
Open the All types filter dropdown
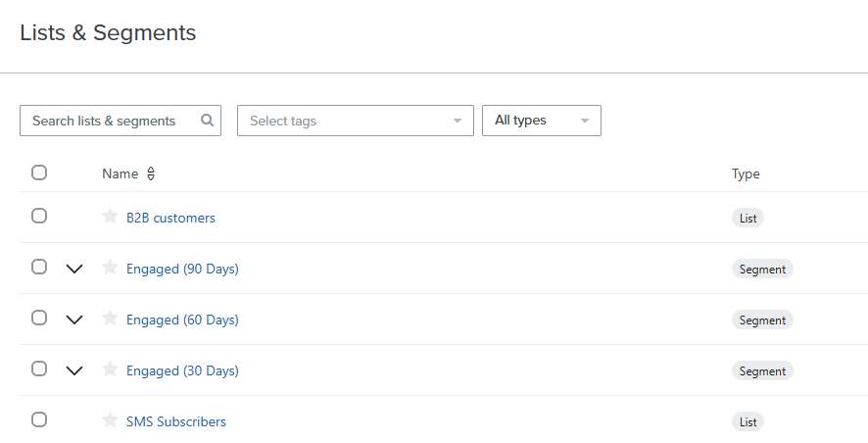[542, 121]
